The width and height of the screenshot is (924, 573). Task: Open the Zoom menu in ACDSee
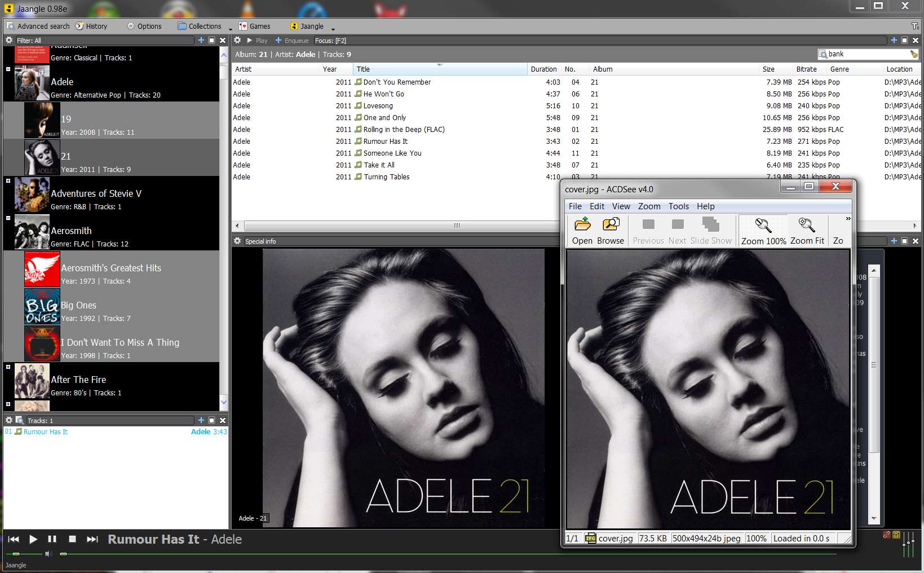(x=649, y=206)
